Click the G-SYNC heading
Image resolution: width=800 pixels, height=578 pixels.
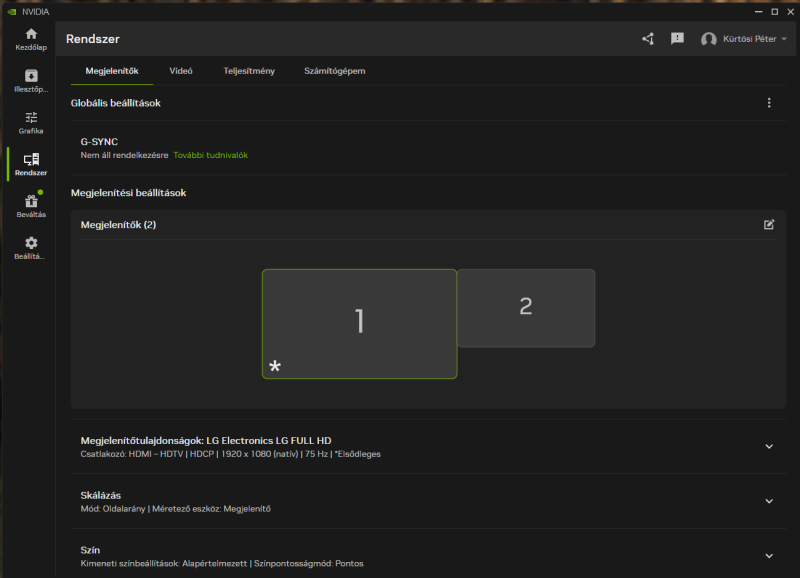click(99, 142)
